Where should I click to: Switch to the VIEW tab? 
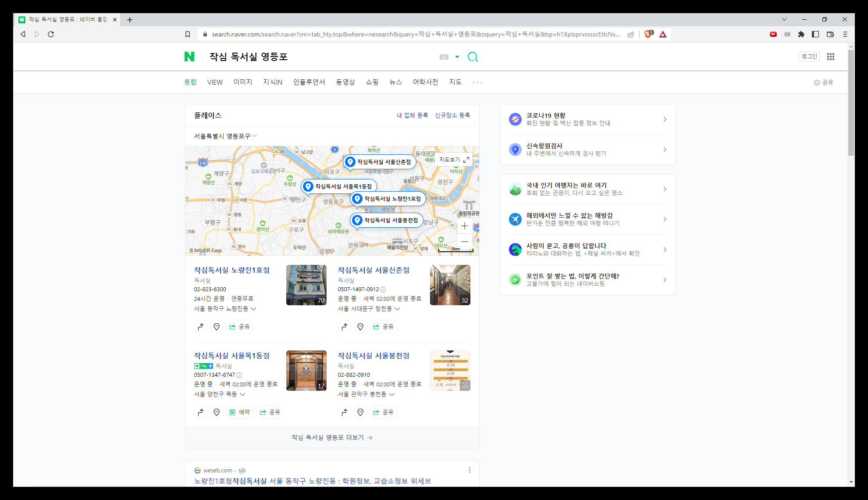coord(215,82)
